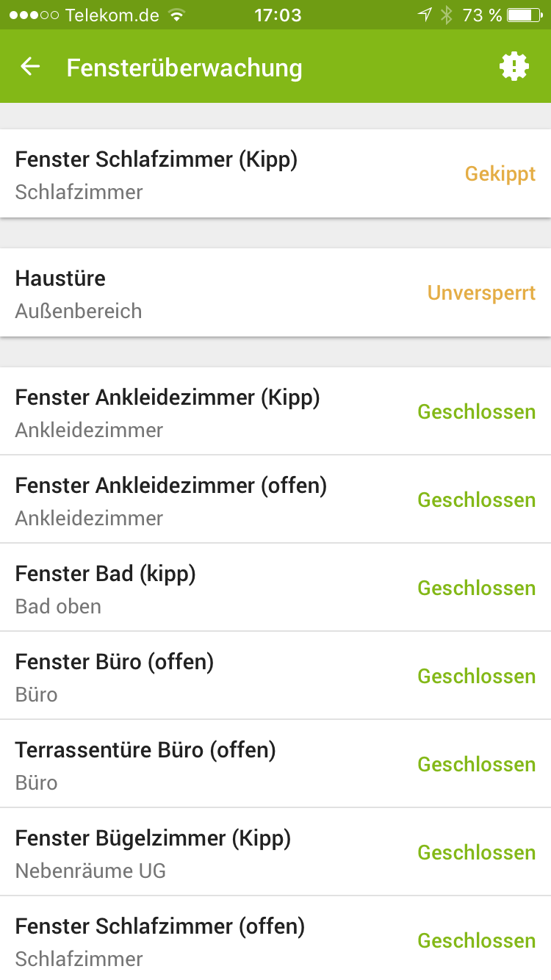Tap the 17:03 clock in status bar

click(x=276, y=15)
